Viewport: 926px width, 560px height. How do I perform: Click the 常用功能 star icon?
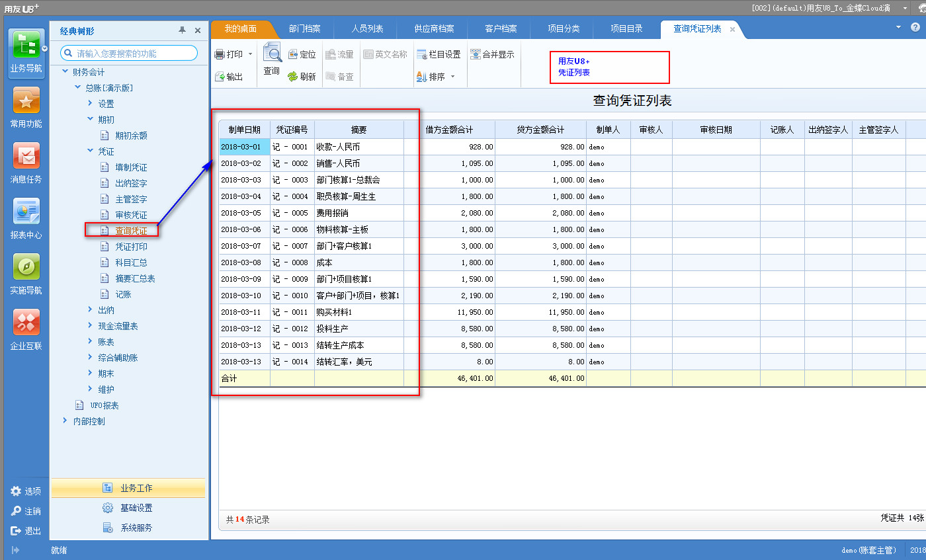(26, 101)
